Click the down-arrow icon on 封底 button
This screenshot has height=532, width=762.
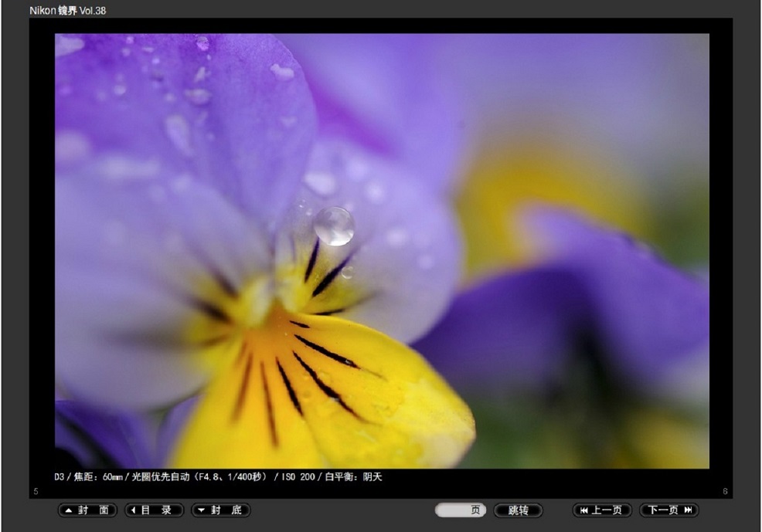coord(201,510)
